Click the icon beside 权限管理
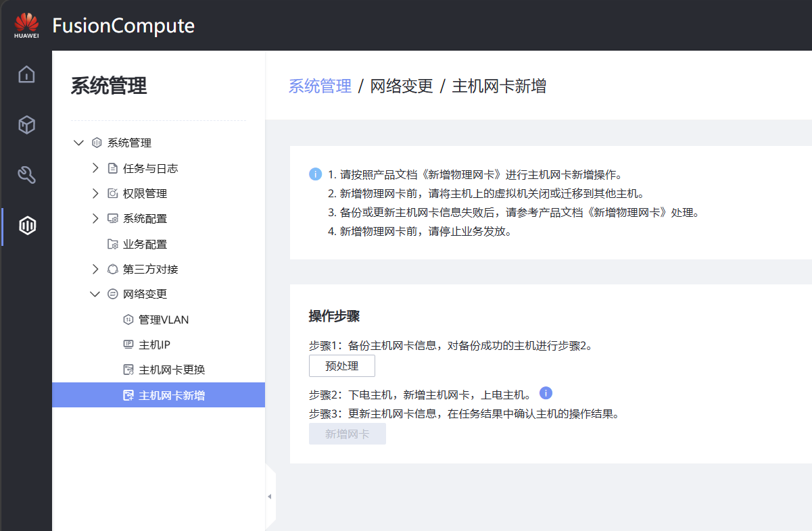Viewport: 812px width, 531px height. click(x=113, y=193)
